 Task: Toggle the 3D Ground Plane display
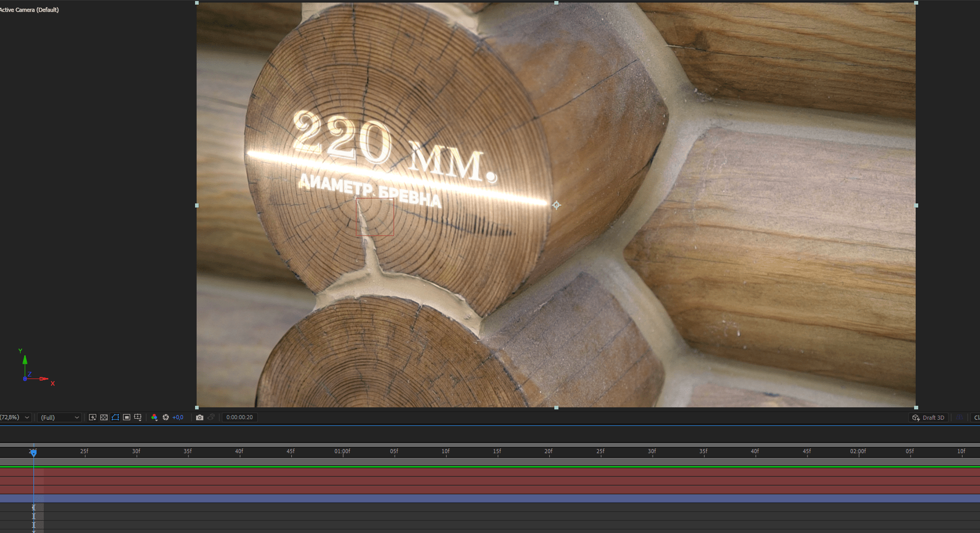point(959,418)
